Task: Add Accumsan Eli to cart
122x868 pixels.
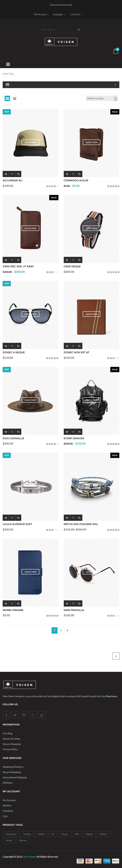Action: tap(6, 174)
